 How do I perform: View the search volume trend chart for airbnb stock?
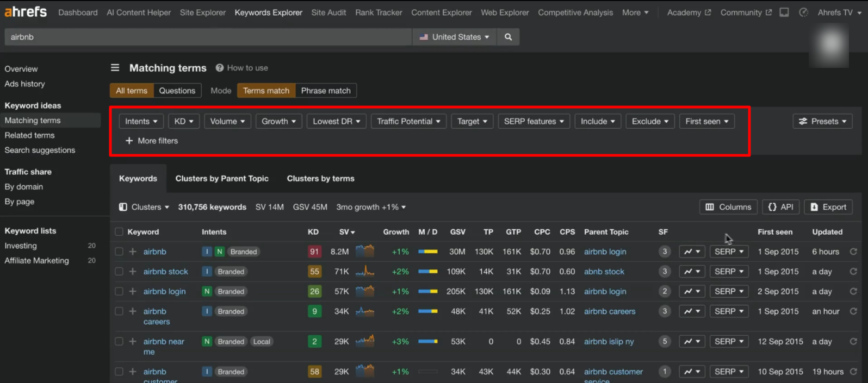[x=365, y=271]
